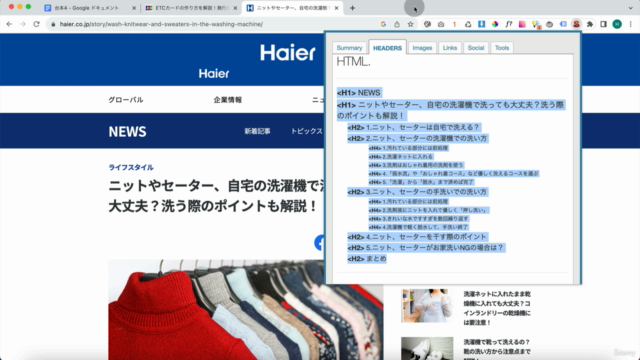Open the Extensions puzzle piece menu
Image resolution: width=640 pixels, height=360 pixels.
coord(590,24)
